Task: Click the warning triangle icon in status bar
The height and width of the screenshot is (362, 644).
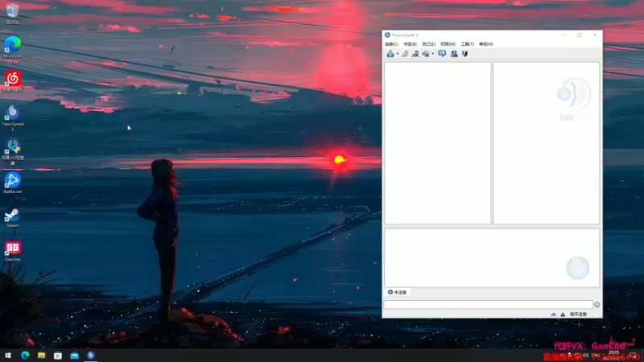Action: 563,315
